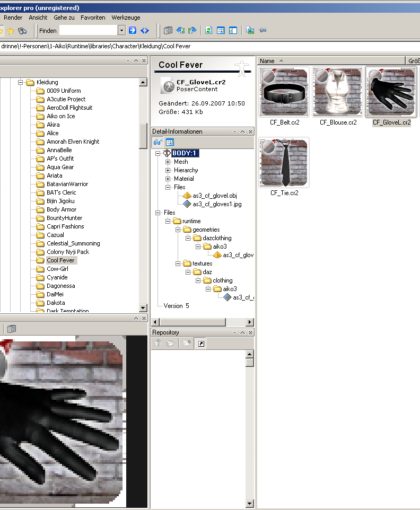
Task: Open the Gehe zu menu
Action: (x=64, y=17)
